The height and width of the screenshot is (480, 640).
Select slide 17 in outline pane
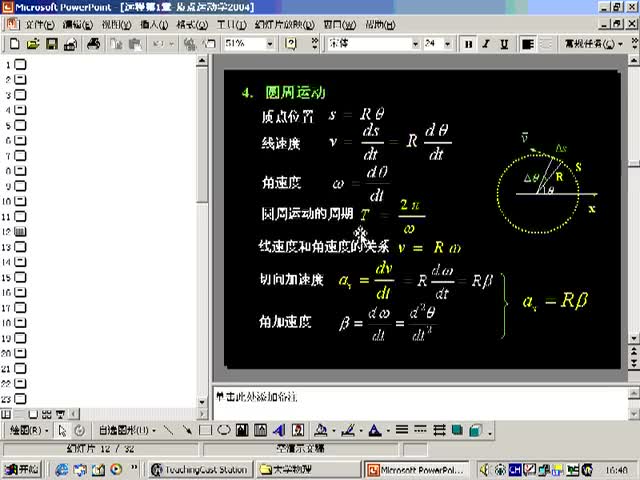(20, 308)
